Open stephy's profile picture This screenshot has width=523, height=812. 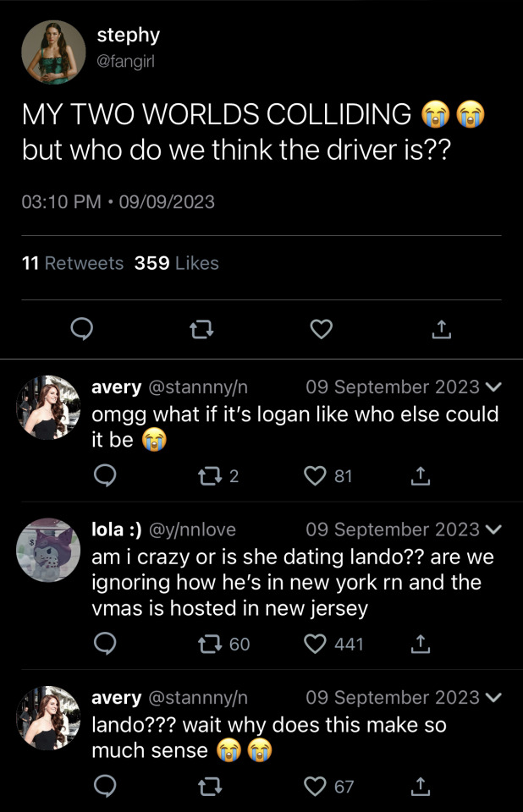pos(53,52)
